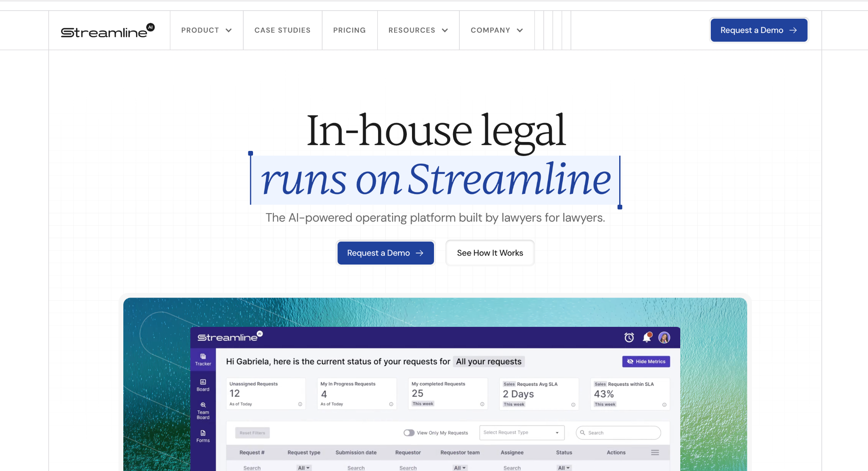Click info icon on My completed Requests card
The height and width of the screenshot is (471, 868).
coord(482,404)
